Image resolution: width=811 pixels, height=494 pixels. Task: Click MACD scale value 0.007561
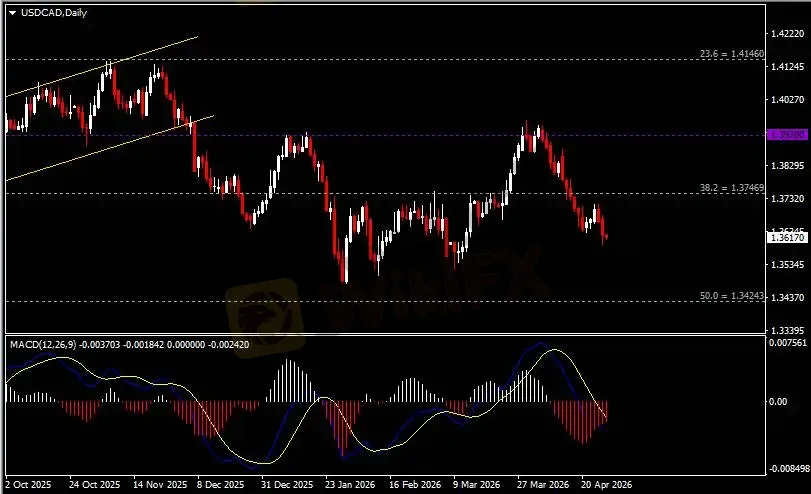point(787,343)
